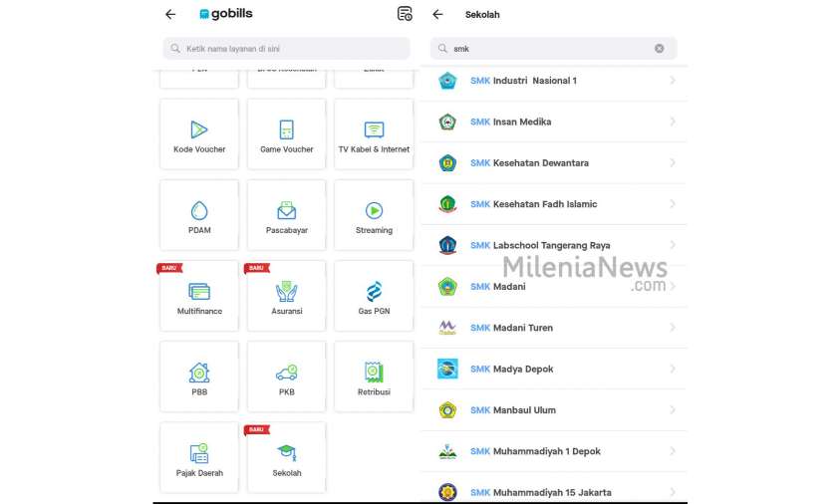Screen dimensions: 840x504
Task: Open the Kode Voucher service tile
Action: point(199,135)
